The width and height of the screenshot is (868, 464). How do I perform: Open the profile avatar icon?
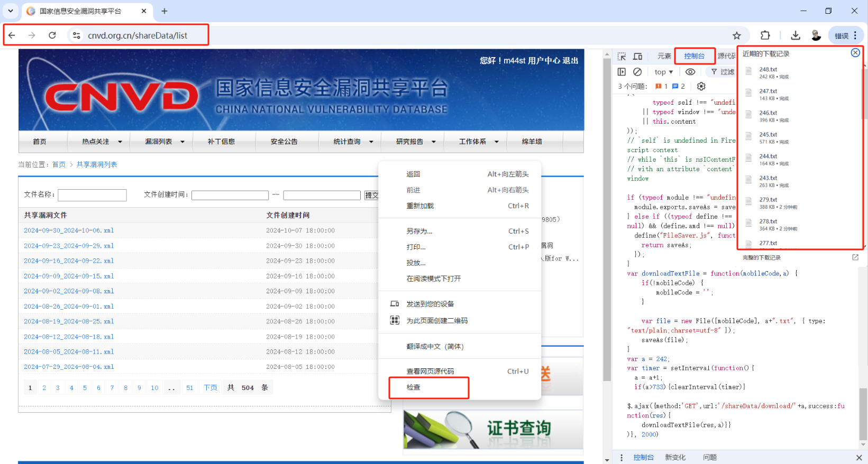point(816,35)
